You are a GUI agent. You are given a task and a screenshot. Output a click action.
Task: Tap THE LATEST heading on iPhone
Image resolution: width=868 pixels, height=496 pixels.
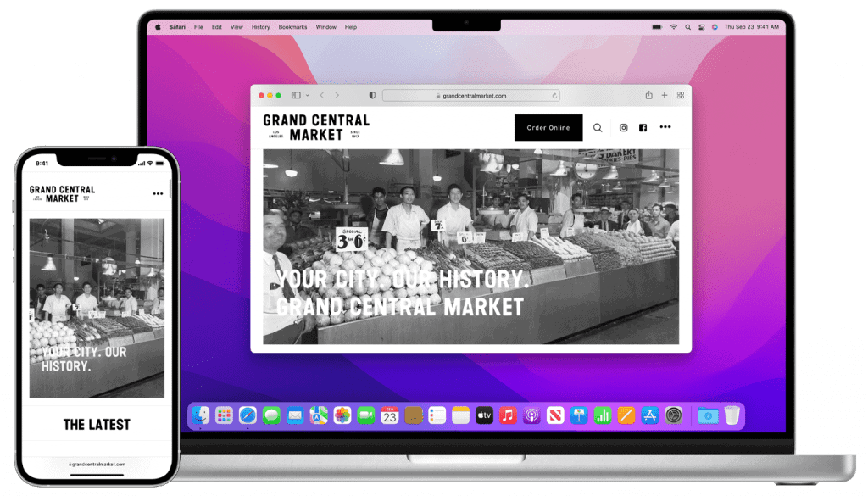pyautogui.click(x=97, y=425)
